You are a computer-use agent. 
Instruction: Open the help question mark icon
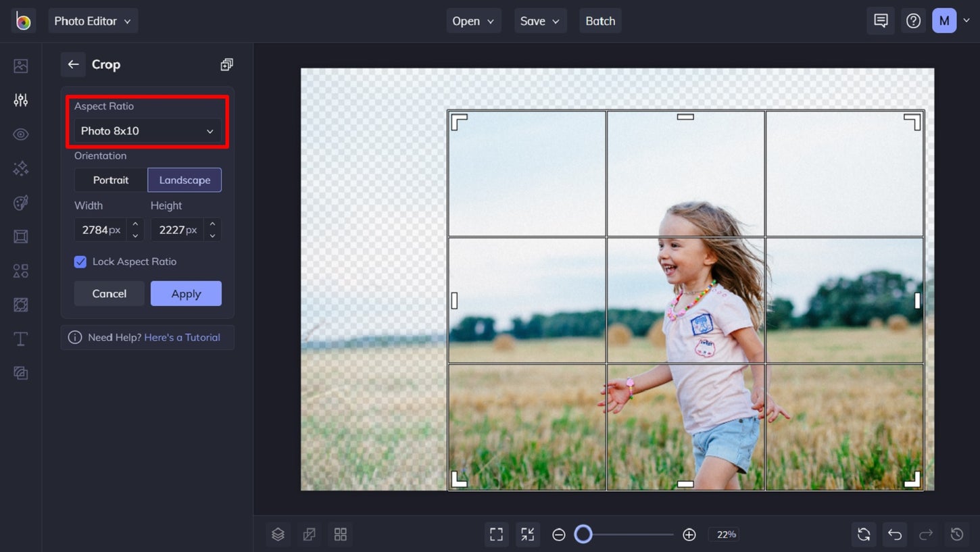(913, 21)
